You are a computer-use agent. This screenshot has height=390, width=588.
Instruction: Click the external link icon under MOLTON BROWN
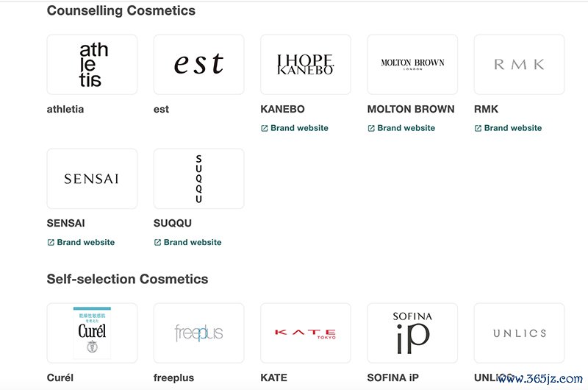(371, 128)
